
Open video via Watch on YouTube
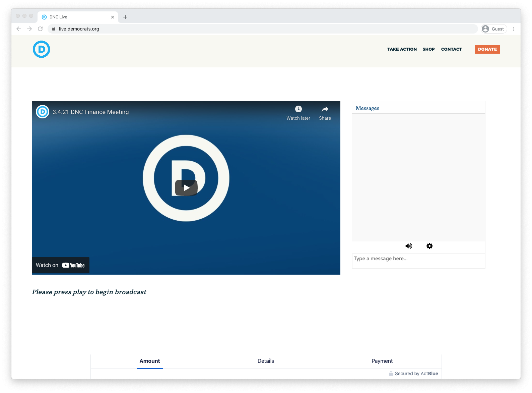click(x=60, y=265)
